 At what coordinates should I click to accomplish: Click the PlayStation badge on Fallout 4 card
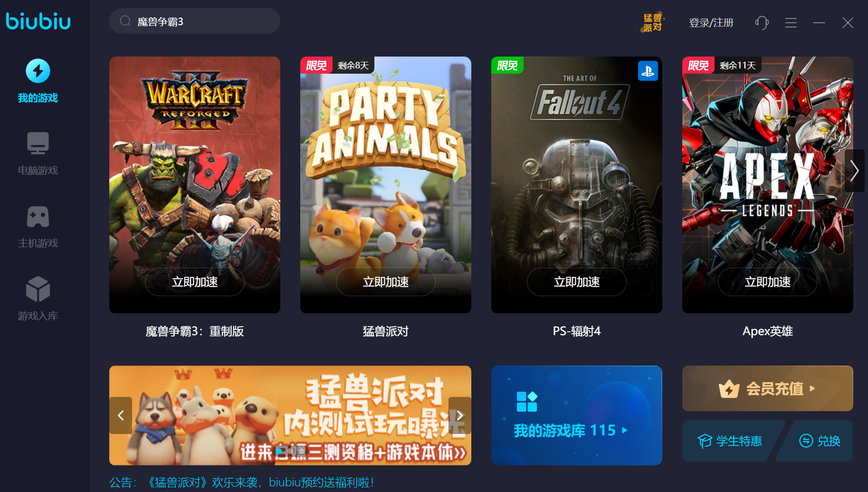pos(648,71)
